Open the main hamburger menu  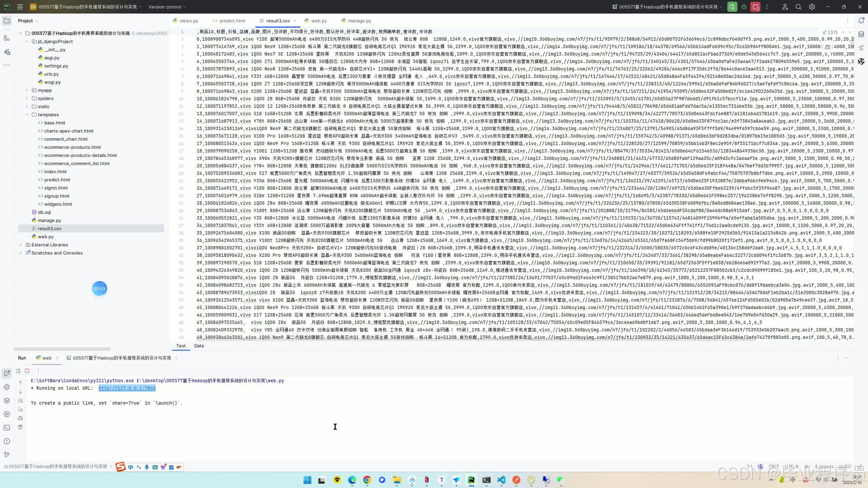pyautogui.click(x=20, y=7)
